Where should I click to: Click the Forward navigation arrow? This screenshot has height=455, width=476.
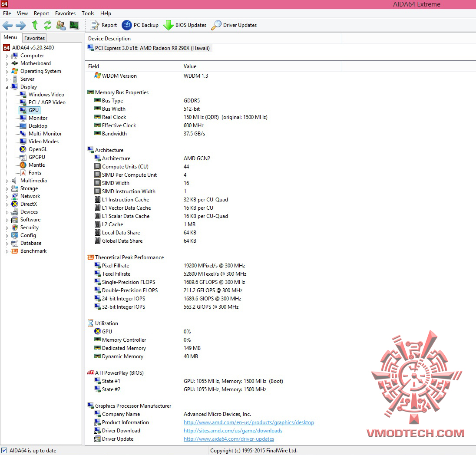click(21, 25)
